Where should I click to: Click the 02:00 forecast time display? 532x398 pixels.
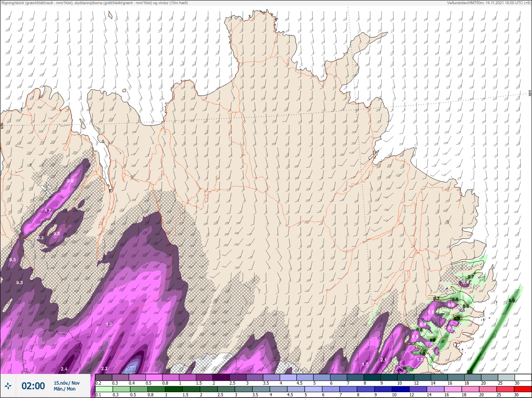(x=33, y=386)
